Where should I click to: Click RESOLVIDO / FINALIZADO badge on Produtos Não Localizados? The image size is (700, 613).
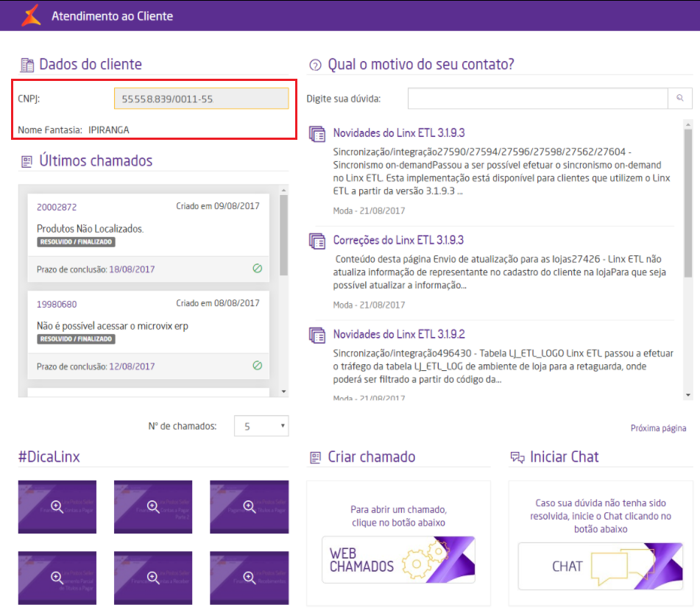[76, 242]
